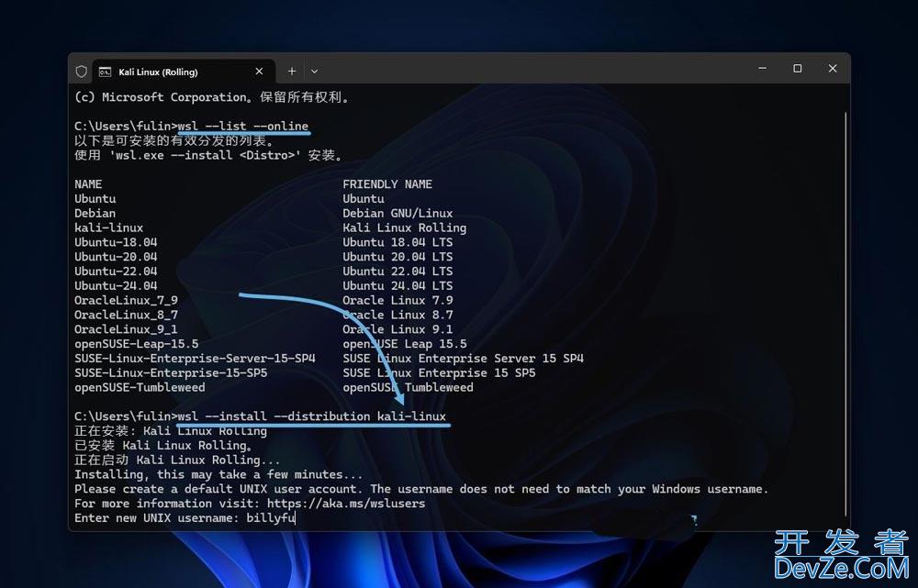Click the 'Installing, this may take a few minutes...' line
The height and width of the screenshot is (588, 918).
click(219, 474)
